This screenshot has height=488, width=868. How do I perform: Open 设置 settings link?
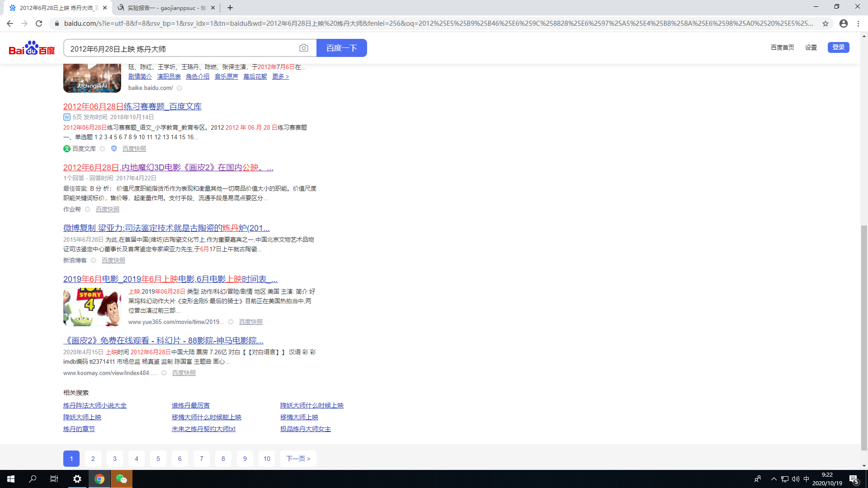811,47
